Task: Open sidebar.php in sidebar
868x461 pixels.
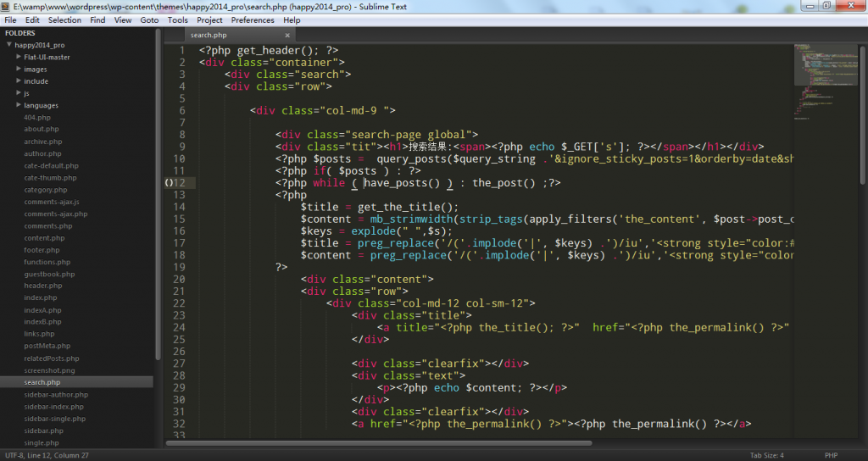Action: pyautogui.click(x=44, y=430)
